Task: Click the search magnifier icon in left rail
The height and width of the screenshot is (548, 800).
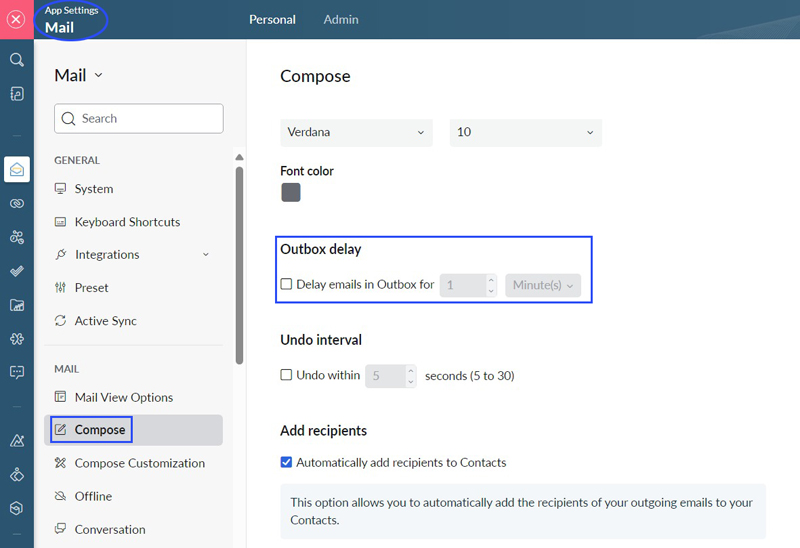Action: [17, 60]
